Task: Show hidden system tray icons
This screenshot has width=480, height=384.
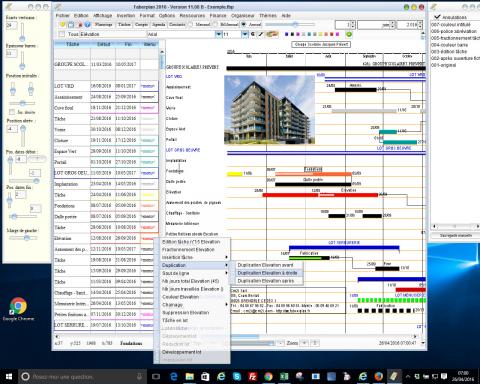Action: click(408, 377)
